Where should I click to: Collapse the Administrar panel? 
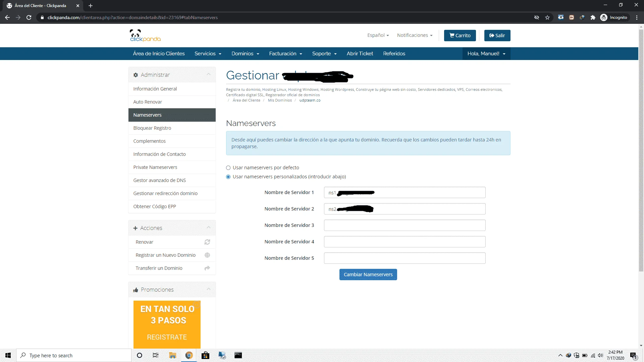[209, 74]
